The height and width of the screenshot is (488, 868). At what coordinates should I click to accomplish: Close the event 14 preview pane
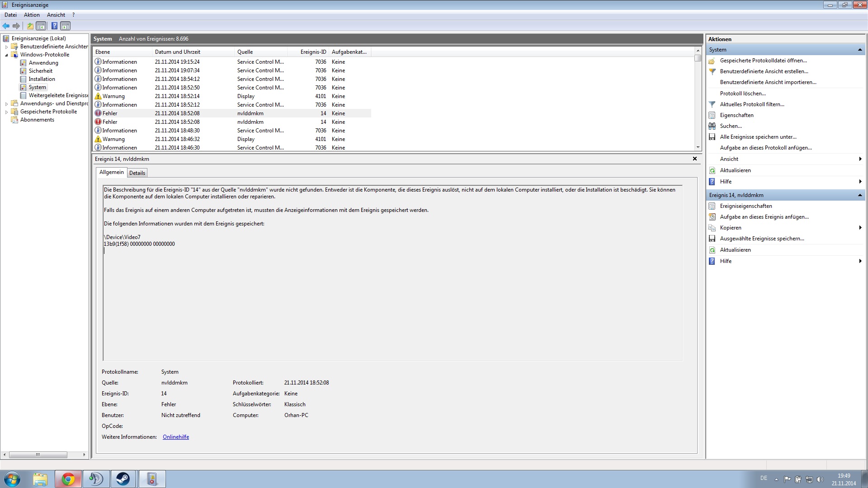pyautogui.click(x=695, y=159)
